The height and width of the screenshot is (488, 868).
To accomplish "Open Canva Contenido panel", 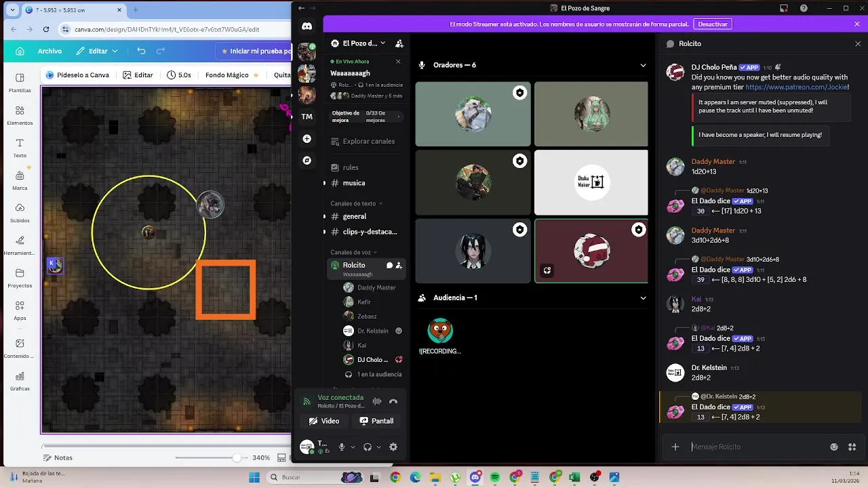I will point(20,348).
